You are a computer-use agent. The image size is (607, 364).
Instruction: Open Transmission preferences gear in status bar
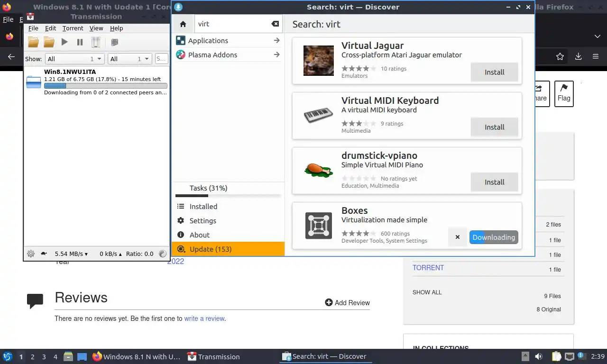[x=31, y=254]
